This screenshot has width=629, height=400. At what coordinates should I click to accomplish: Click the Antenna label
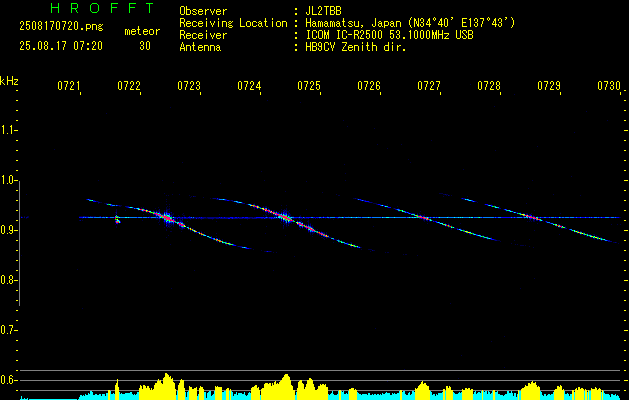tap(200, 47)
